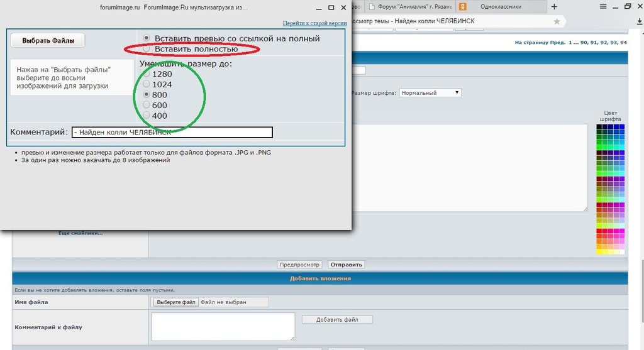Pick the black font color swatch

pyautogui.click(x=599, y=127)
